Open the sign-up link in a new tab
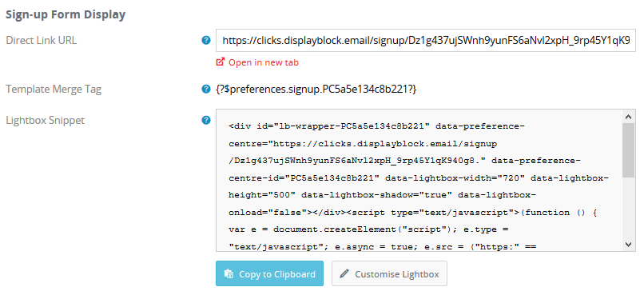This screenshot has width=644, height=295. point(263,62)
